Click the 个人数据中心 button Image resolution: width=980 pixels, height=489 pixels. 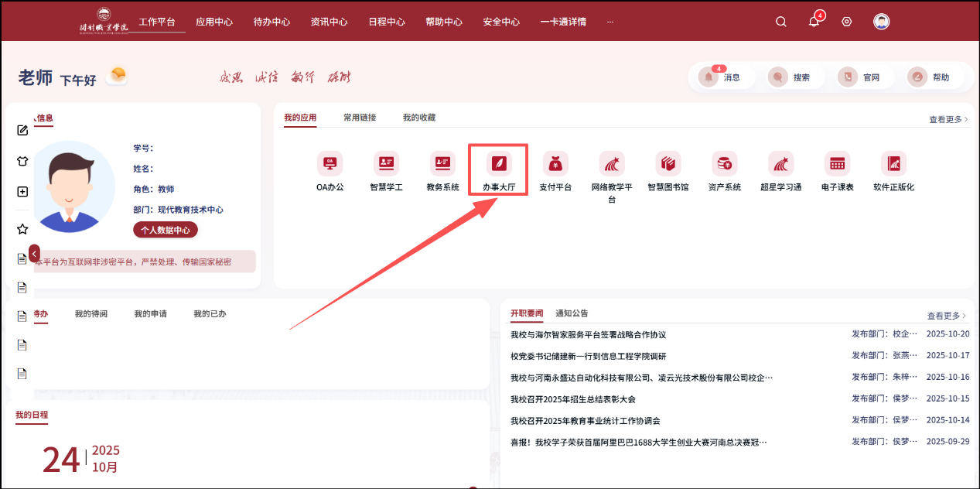pyautogui.click(x=166, y=230)
